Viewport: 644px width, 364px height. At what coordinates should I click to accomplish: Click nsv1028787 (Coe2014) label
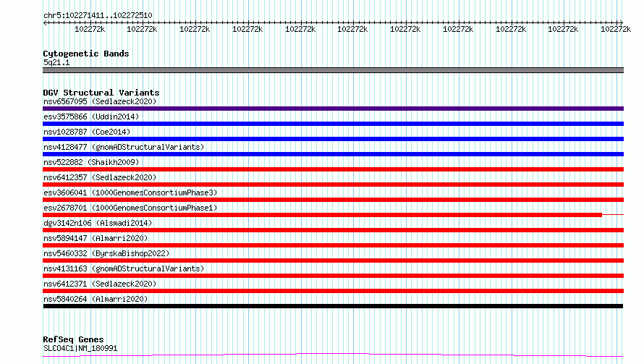87,132
